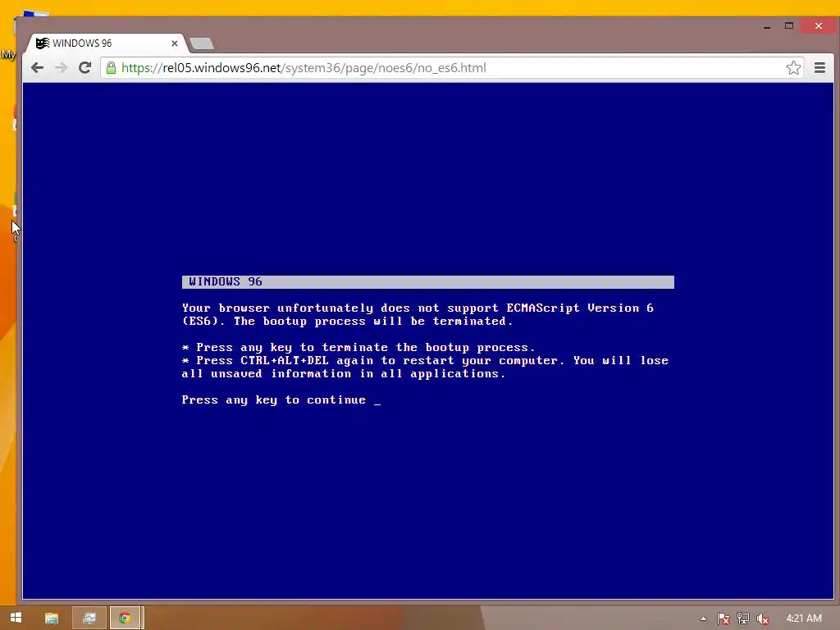Open Action Center flag icon

[x=723, y=619]
